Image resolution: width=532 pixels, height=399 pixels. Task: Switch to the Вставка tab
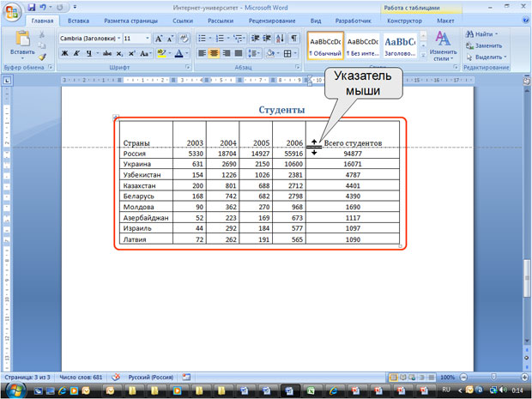tap(78, 20)
